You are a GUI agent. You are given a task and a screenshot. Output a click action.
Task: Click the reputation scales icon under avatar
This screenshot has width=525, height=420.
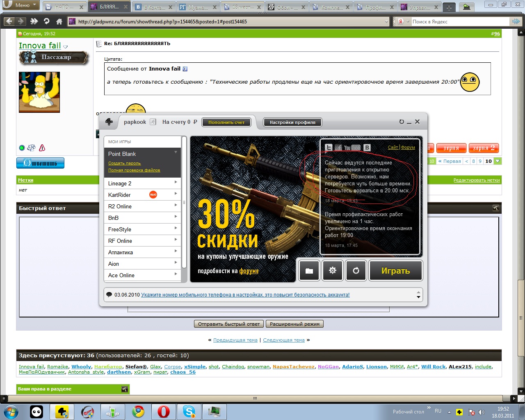pos(32,148)
